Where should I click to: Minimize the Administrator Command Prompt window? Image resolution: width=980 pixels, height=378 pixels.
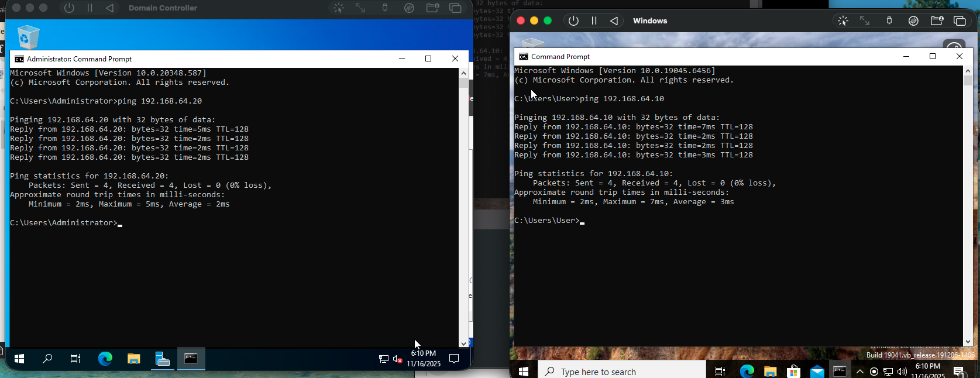pos(402,59)
